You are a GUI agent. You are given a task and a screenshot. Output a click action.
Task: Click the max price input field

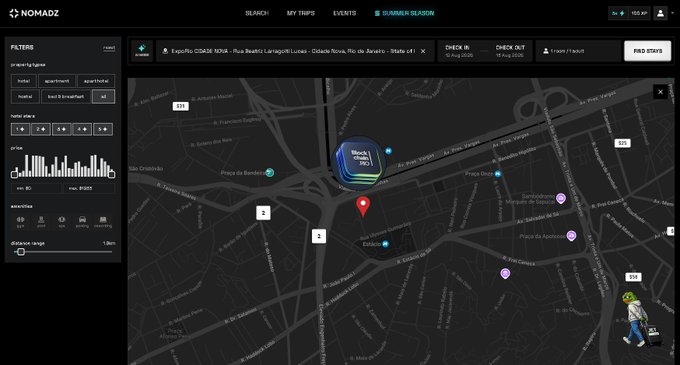tap(89, 189)
